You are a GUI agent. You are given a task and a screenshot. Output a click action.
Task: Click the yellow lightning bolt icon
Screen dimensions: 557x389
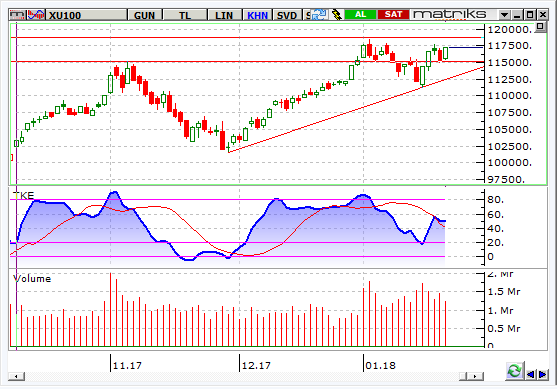tap(336, 15)
